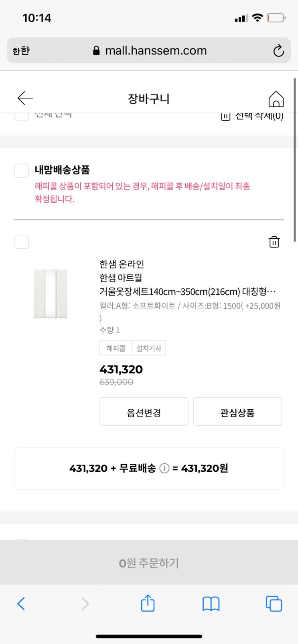Image resolution: width=298 pixels, height=644 pixels.
Task: Open 옵션변경 to change options
Action: click(144, 412)
